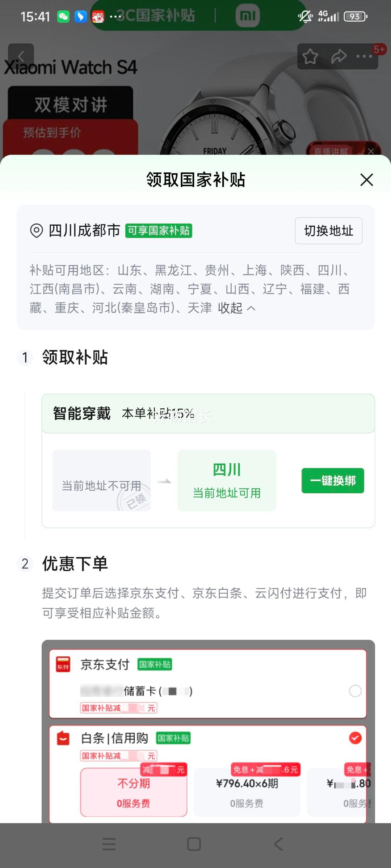This screenshot has height=868, width=391.
Task: Favorite the product with star icon
Action: point(310,56)
